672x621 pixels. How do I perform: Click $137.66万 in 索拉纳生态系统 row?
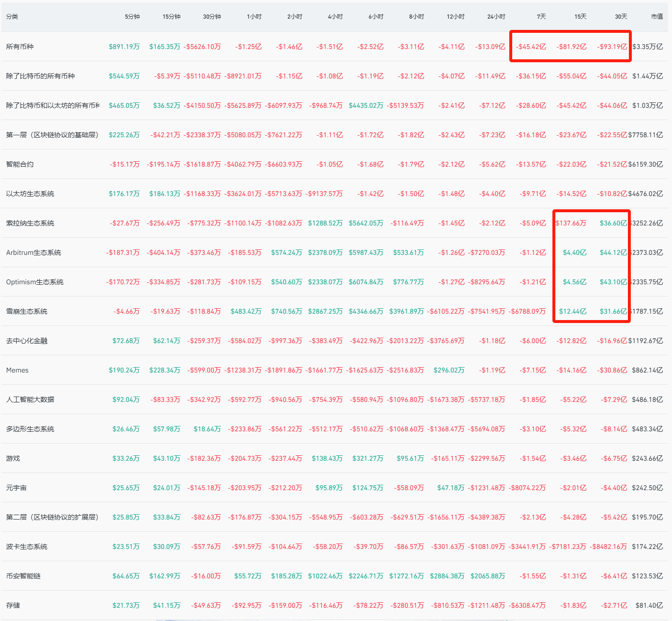[571, 223]
